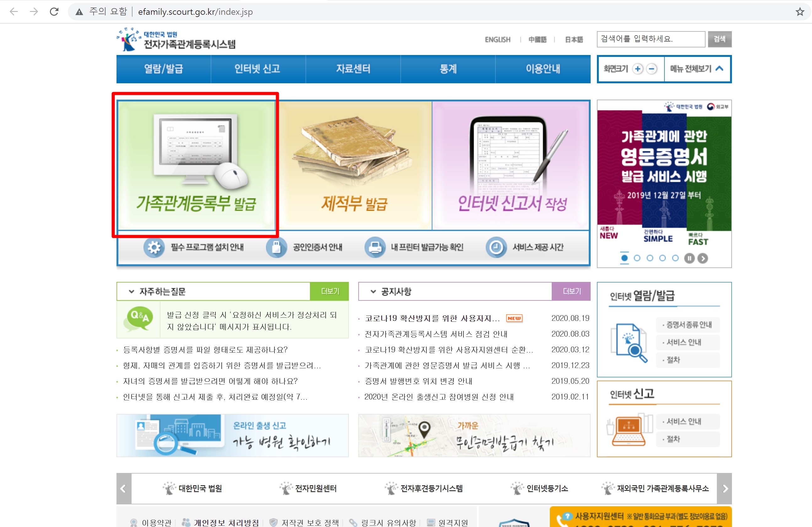Select the fifth banner slide indicator dot
Image resolution: width=812 pixels, height=527 pixels.
click(675, 258)
